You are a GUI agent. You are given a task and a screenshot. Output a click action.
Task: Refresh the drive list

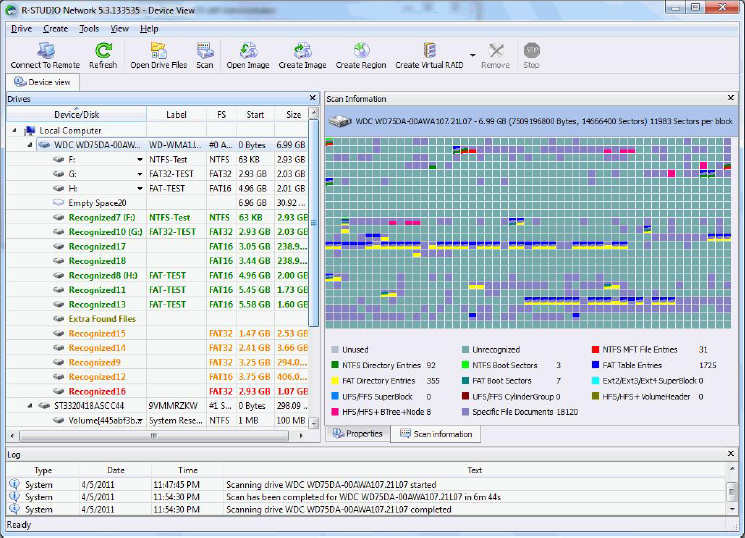103,51
